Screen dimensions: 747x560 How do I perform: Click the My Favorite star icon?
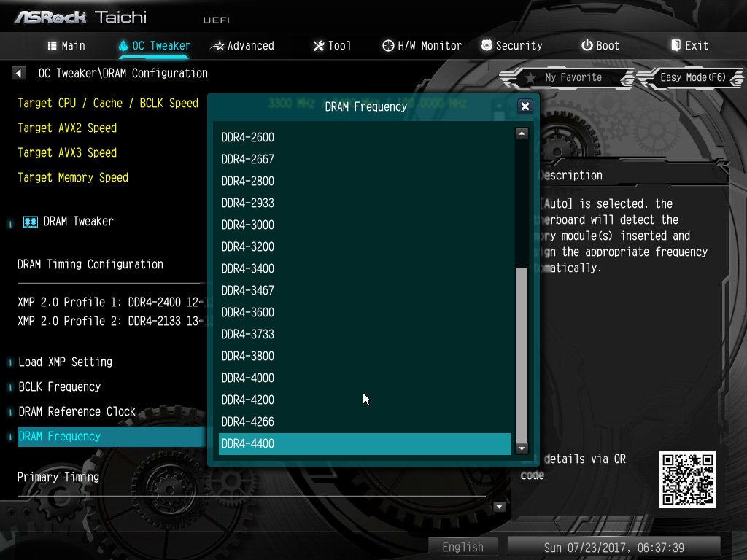[531, 77]
